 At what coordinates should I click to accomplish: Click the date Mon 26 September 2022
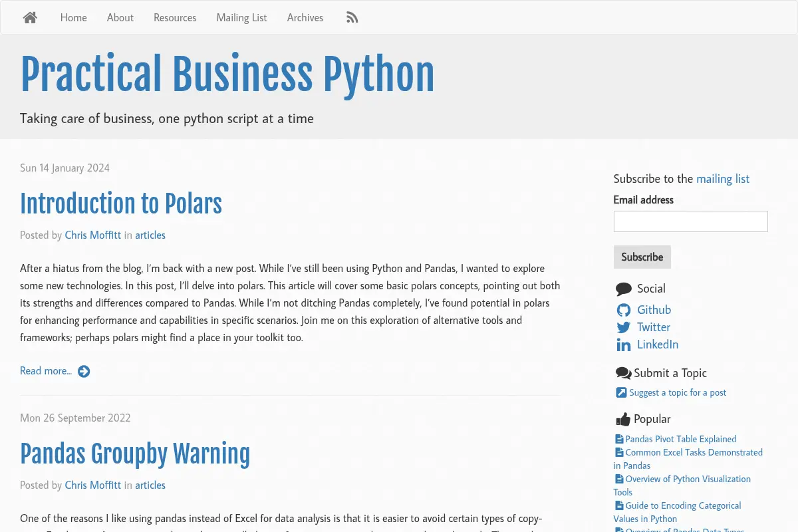click(75, 418)
